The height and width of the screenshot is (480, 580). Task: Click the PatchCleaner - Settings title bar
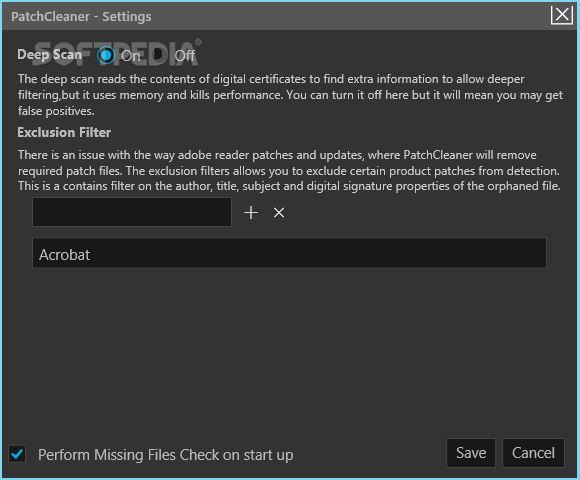click(x=276, y=16)
